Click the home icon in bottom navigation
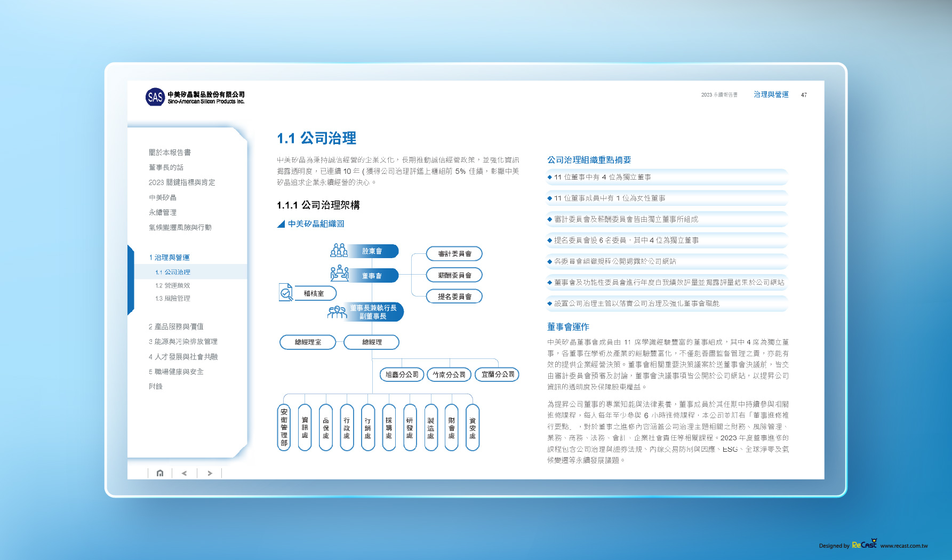 coord(160,473)
